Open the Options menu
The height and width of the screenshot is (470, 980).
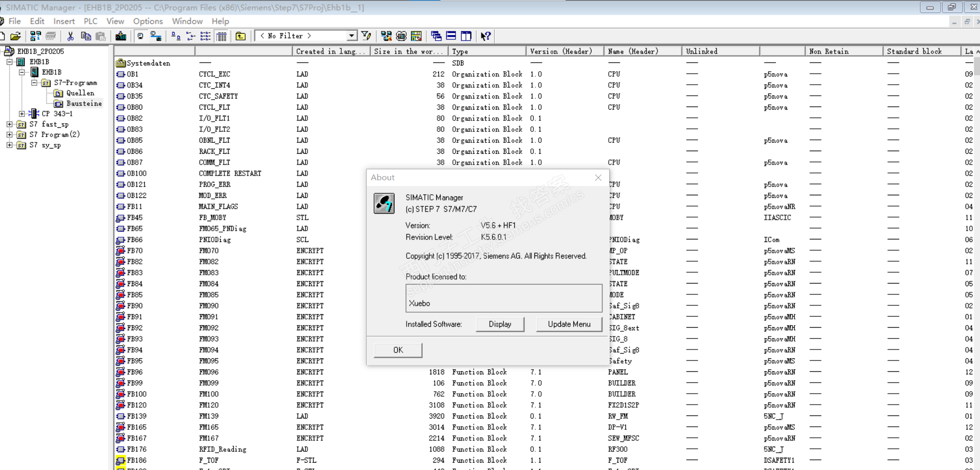point(148,21)
